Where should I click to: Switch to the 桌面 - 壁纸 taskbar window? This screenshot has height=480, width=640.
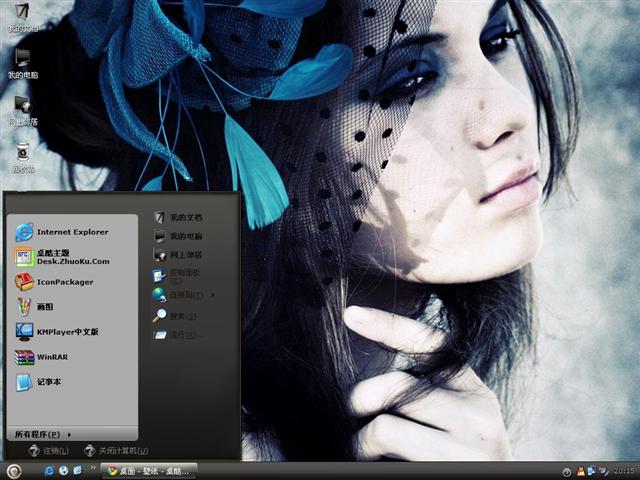tap(150, 470)
